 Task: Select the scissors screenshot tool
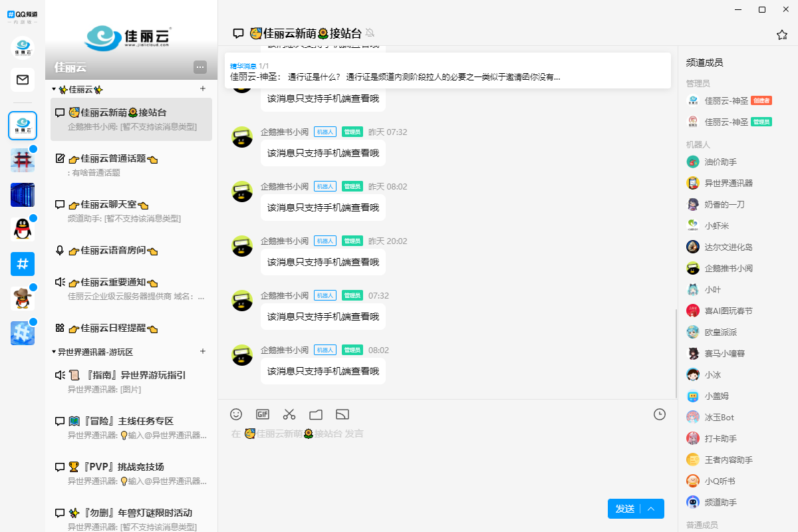[x=289, y=414]
